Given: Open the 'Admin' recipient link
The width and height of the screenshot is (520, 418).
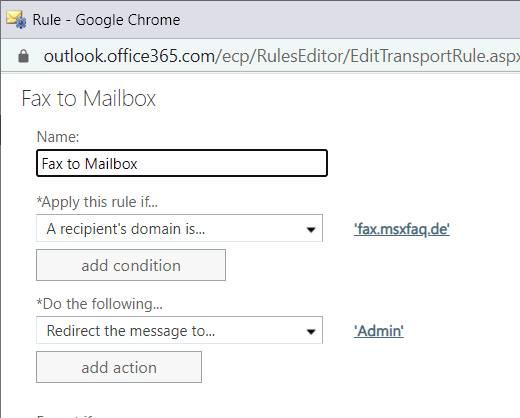Looking at the screenshot, I should click(379, 331).
